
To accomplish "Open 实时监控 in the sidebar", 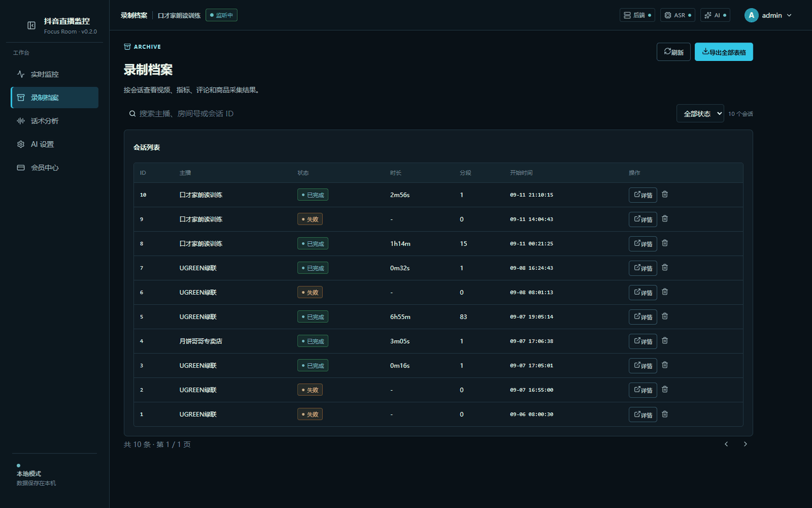I will click(55, 74).
